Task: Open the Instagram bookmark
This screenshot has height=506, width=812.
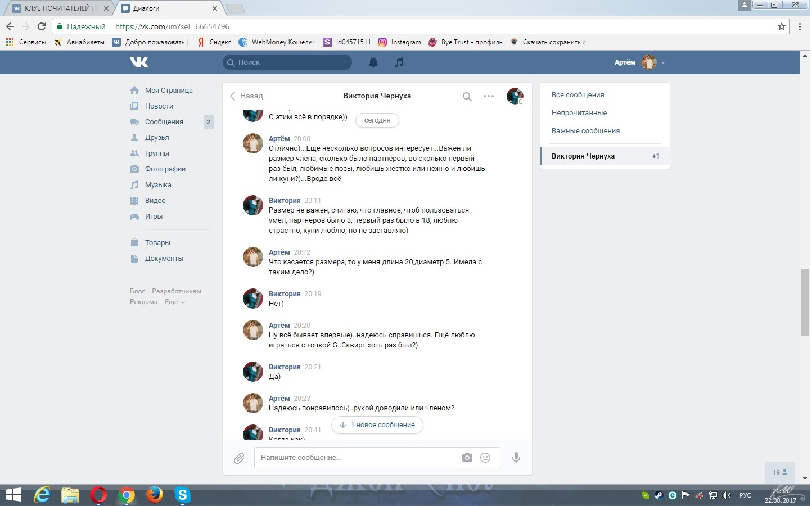Action: (399, 42)
